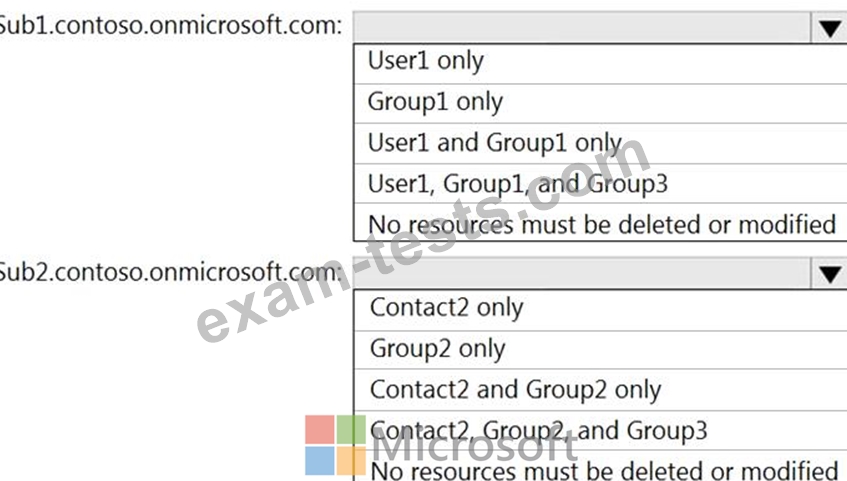The width and height of the screenshot is (847, 481).
Task: Open the Sub1.contoso.onmicrosoft.com dropdown arrow
Action: coord(829,28)
